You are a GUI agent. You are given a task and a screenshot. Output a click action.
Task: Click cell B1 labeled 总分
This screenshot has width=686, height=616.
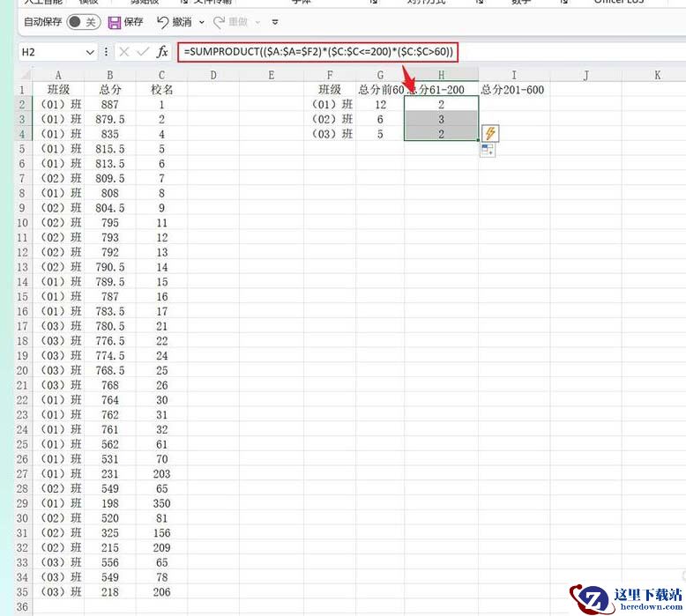[110, 90]
